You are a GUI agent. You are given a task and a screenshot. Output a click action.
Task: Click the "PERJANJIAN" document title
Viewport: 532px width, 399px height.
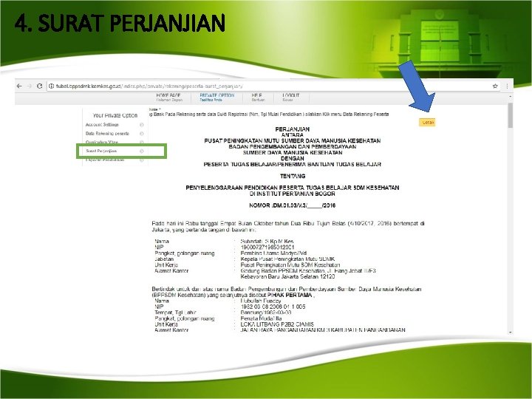point(292,129)
